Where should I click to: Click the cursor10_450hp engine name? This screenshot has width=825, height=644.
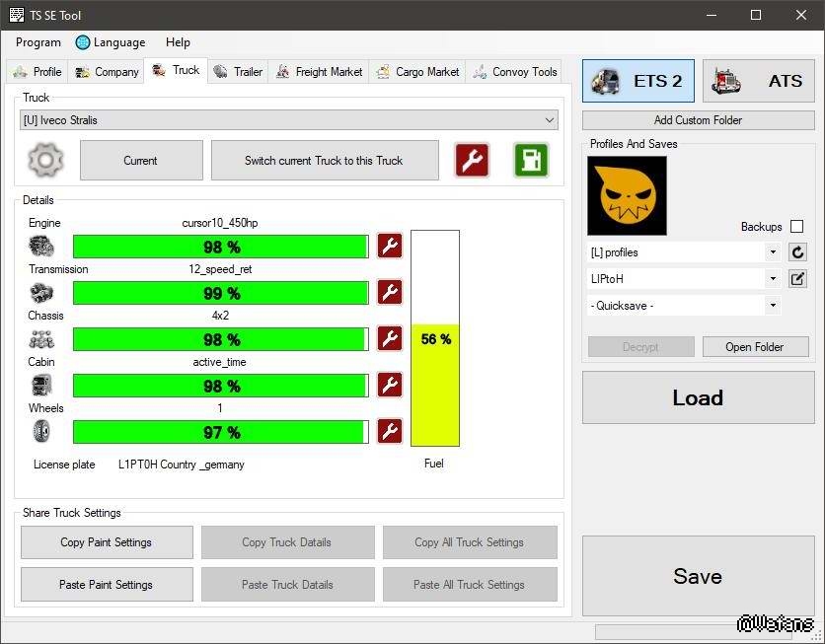[x=220, y=223]
